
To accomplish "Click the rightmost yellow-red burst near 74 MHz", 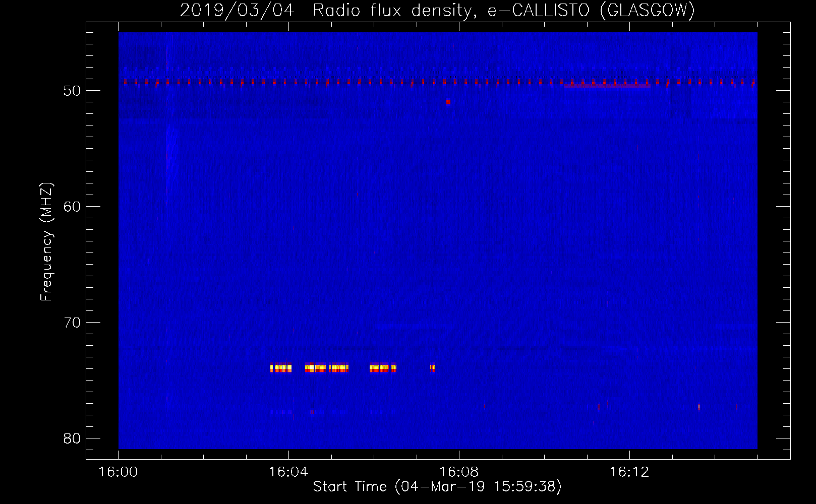I will coord(433,368).
